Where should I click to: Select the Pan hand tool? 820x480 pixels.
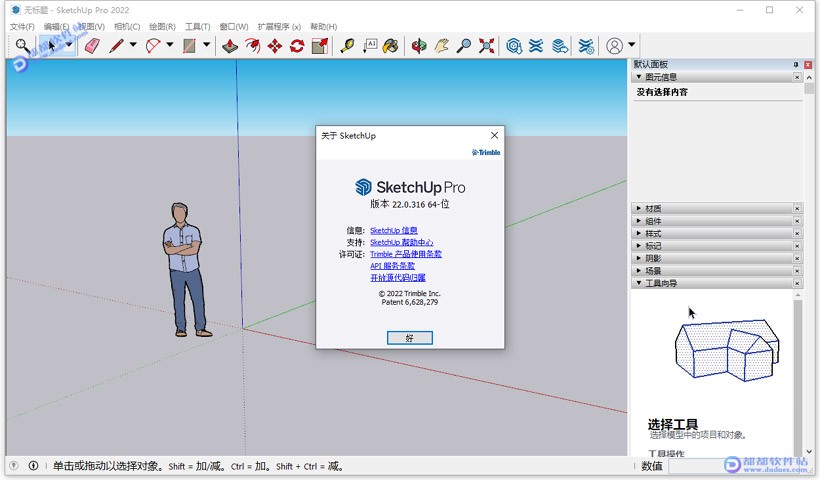tap(441, 46)
